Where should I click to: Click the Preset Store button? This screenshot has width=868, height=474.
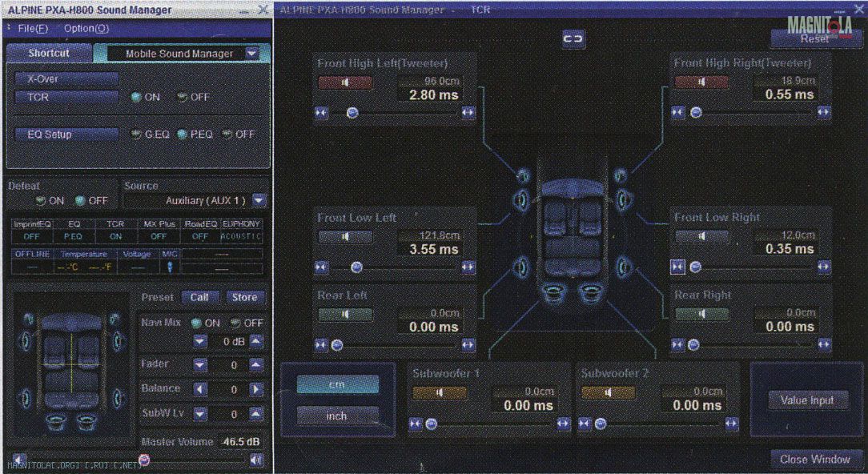(x=245, y=297)
